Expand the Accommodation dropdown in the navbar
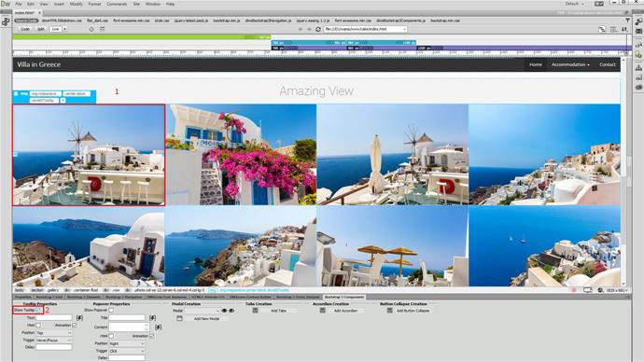The width and height of the screenshot is (644, 362). click(570, 64)
